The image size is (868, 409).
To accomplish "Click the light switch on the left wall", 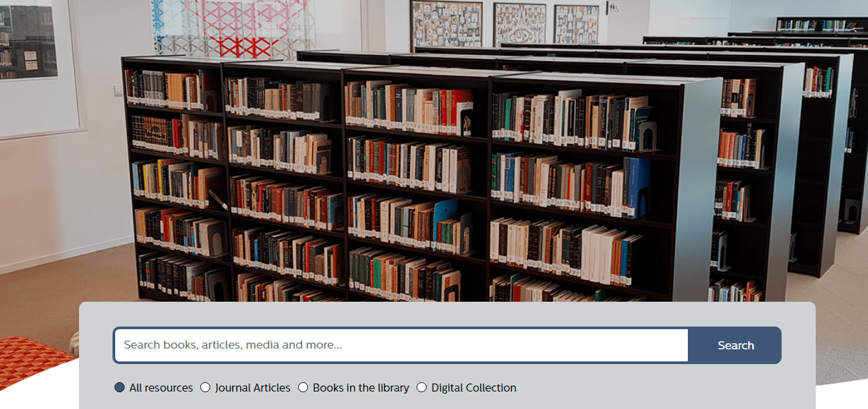I will pos(119,90).
